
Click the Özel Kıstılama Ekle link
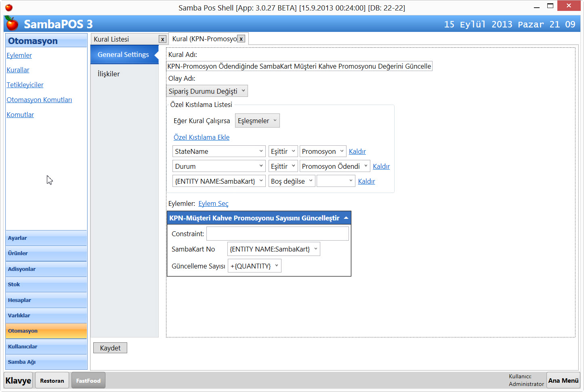(x=202, y=137)
